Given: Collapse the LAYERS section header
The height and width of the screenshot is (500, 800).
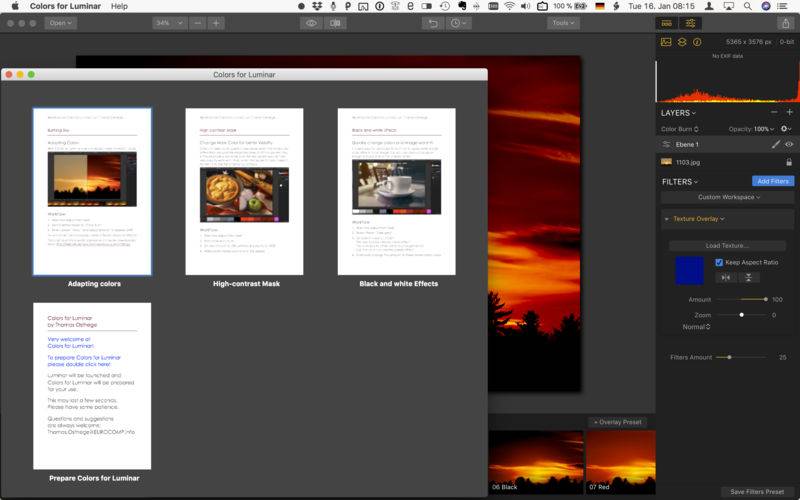Looking at the screenshot, I should (679, 113).
